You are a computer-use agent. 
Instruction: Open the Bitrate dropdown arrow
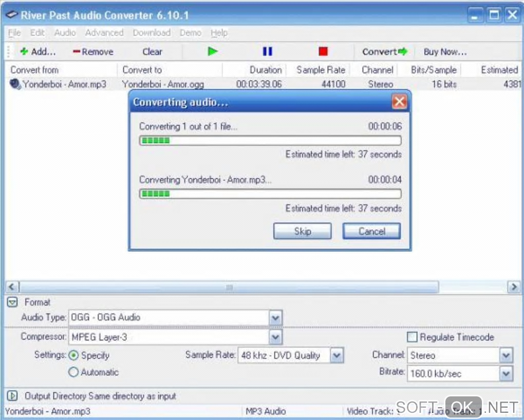[506, 373]
